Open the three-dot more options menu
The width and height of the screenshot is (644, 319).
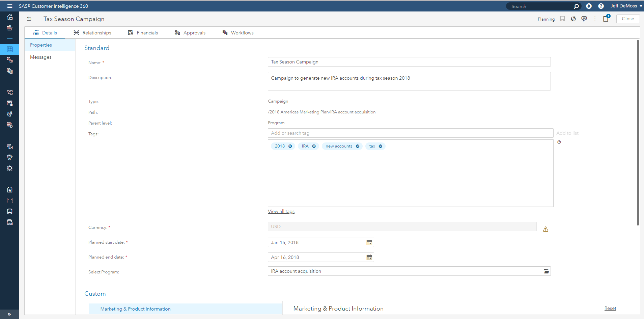[x=595, y=19]
